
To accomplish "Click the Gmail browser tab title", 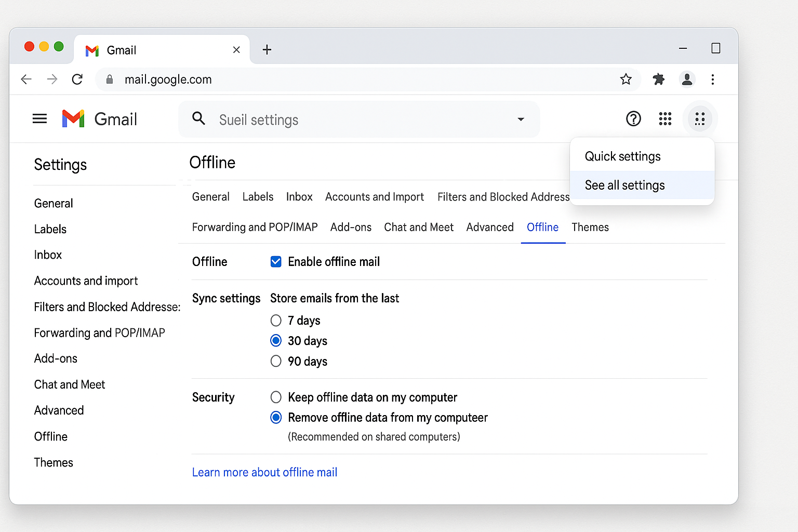I will pyautogui.click(x=122, y=50).
